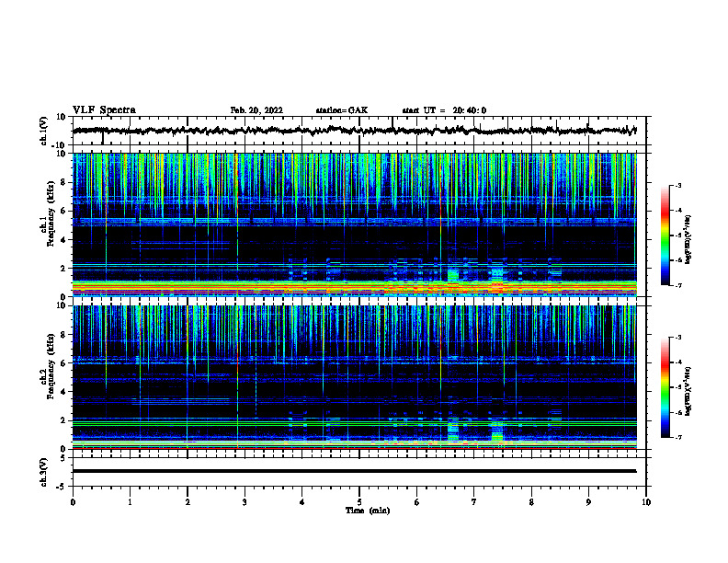
Task: Click ch.2 spectrogram frequency tick "4"
Action: coord(63,392)
